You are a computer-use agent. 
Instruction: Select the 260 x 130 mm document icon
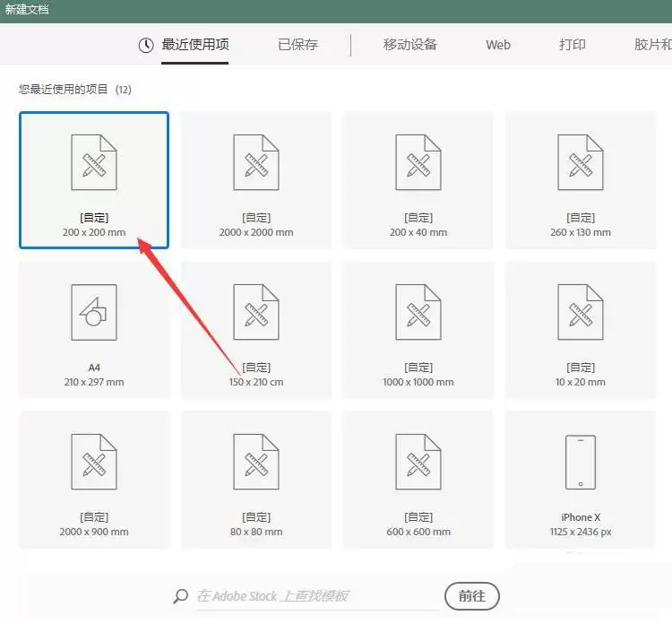(581, 162)
